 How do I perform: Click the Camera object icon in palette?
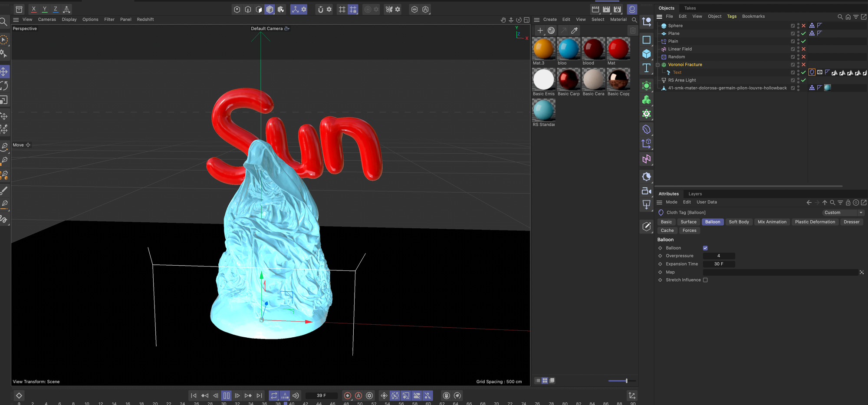click(646, 191)
